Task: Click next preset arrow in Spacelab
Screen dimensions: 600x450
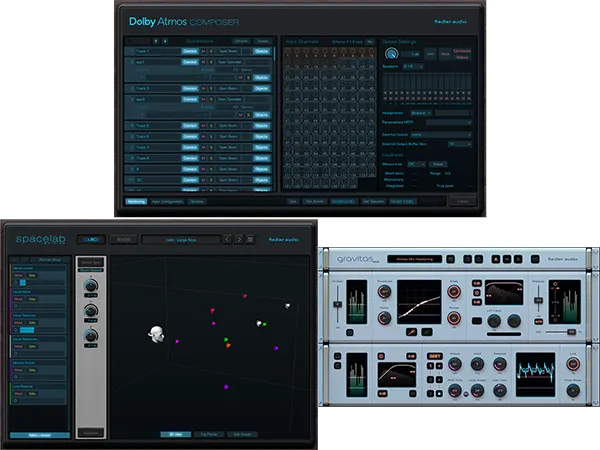Action: 239,240
